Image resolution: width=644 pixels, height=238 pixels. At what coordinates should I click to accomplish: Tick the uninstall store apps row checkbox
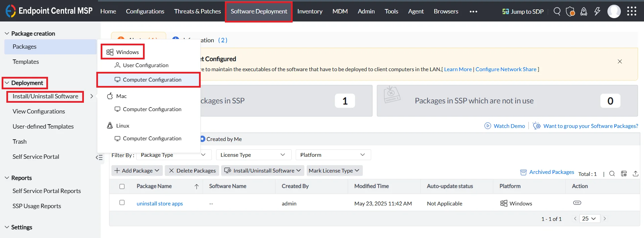tap(122, 202)
